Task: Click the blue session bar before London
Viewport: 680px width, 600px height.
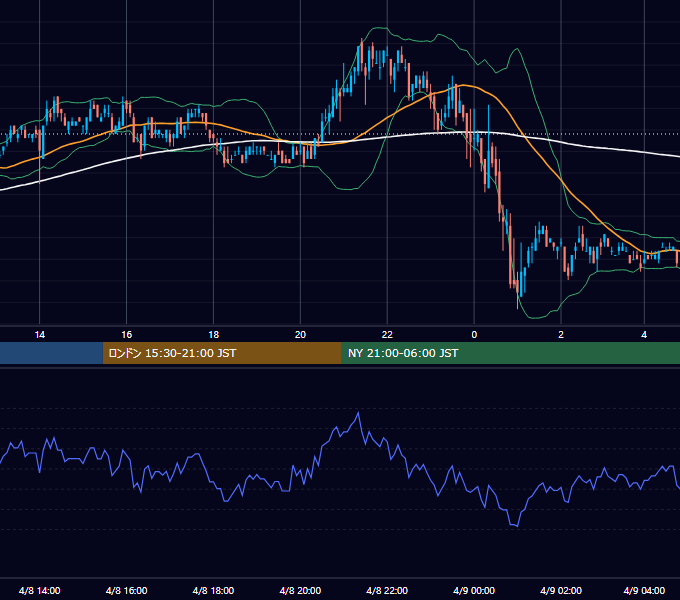Action: [x=51, y=353]
